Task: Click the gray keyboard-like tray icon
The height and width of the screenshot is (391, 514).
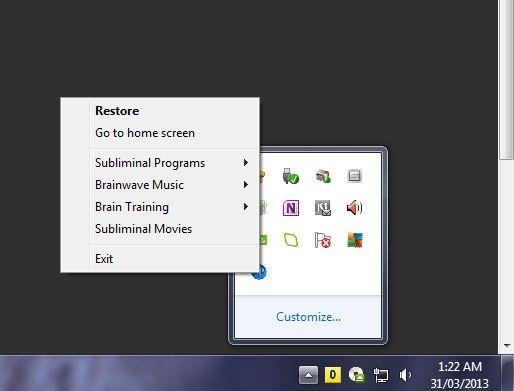Action: point(354,176)
